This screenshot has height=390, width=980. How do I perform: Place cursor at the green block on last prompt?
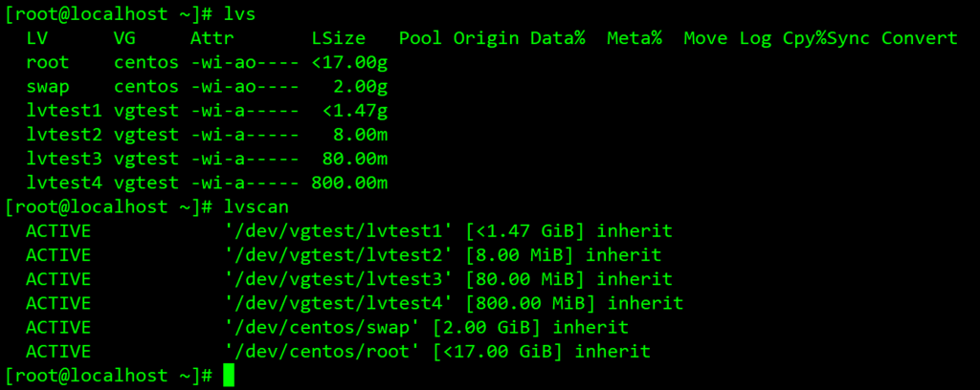[x=229, y=375]
